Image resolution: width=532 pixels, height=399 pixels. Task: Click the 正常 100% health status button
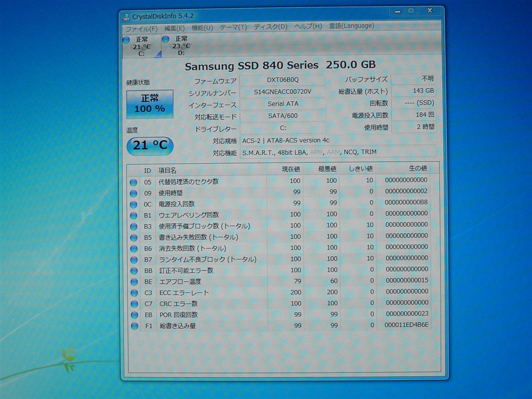point(150,104)
